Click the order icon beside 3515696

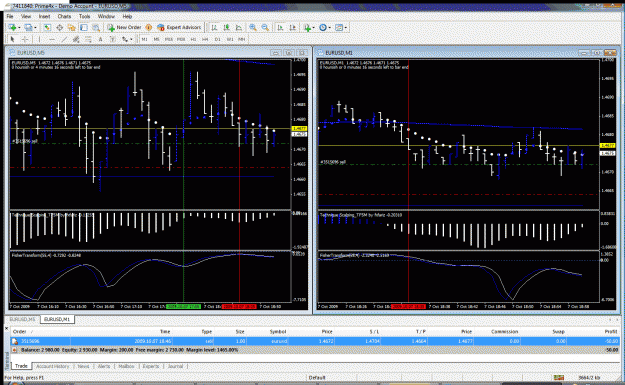pos(15,341)
